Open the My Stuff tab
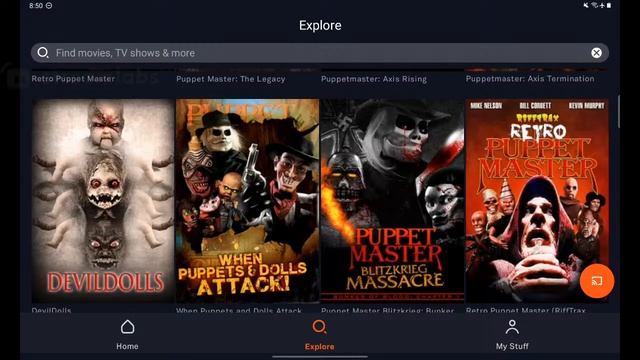 tap(512, 335)
